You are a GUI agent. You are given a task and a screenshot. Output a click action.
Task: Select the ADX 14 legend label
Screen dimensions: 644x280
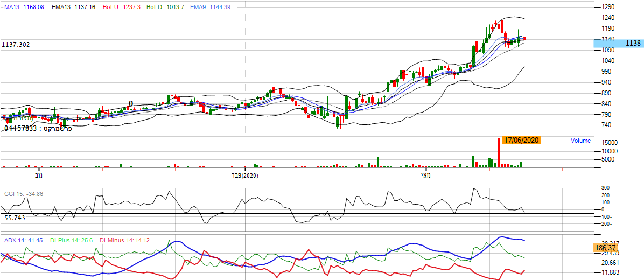point(24,240)
